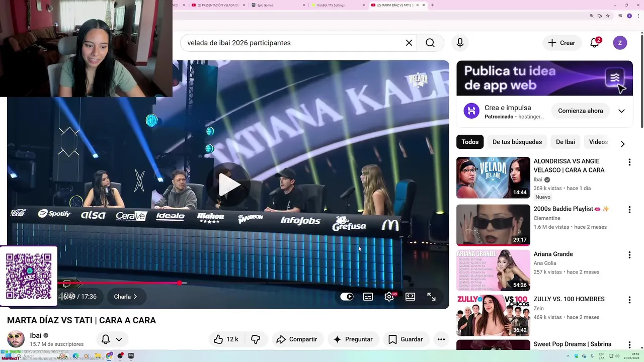Image resolution: width=644 pixels, height=362 pixels.
Task: Open the Publica tu idea ad banner
Action: click(544, 78)
